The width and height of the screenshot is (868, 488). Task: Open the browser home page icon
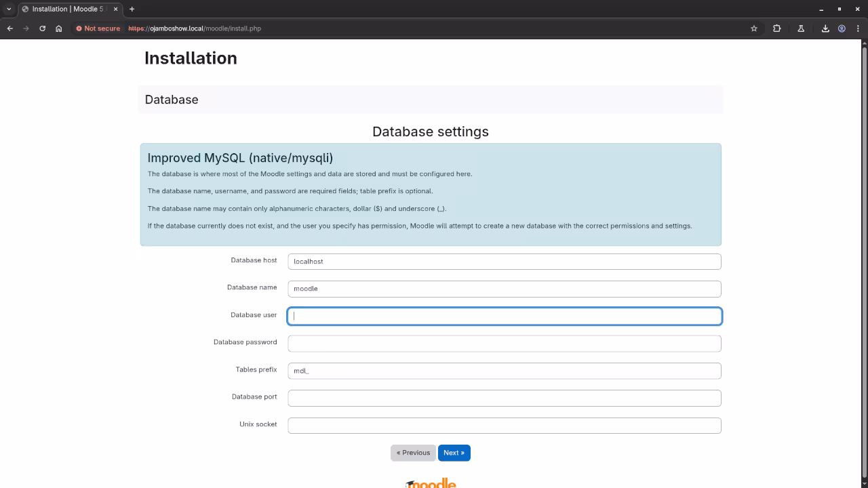click(59, 28)
